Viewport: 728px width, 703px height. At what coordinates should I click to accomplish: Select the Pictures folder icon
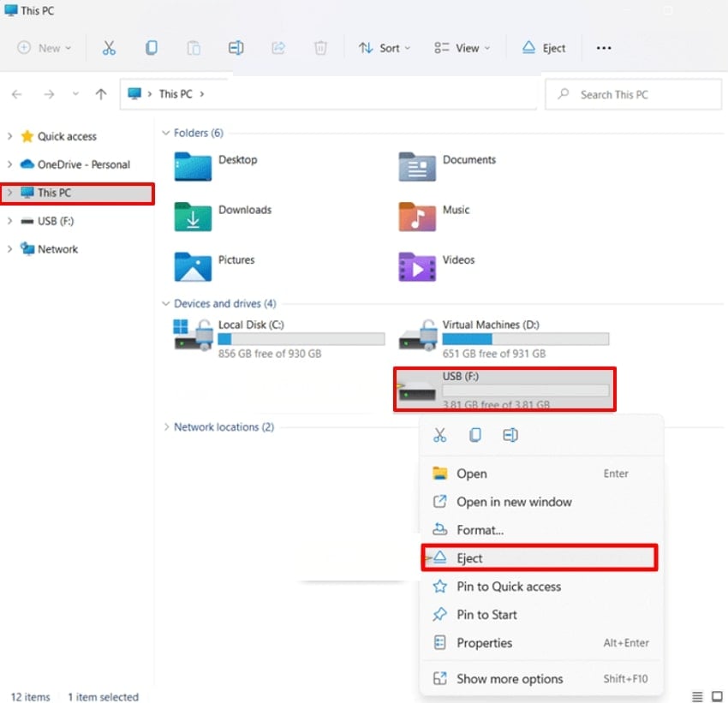(193, 266)
